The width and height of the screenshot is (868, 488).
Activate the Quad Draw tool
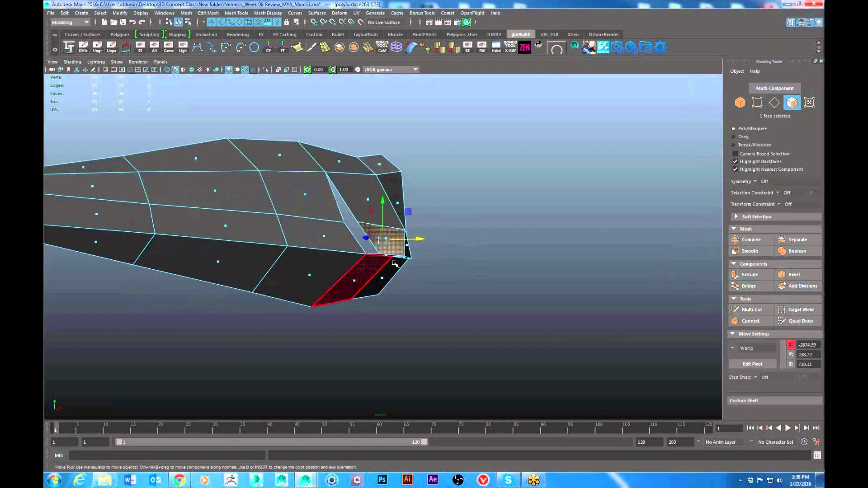pos(800,321)
